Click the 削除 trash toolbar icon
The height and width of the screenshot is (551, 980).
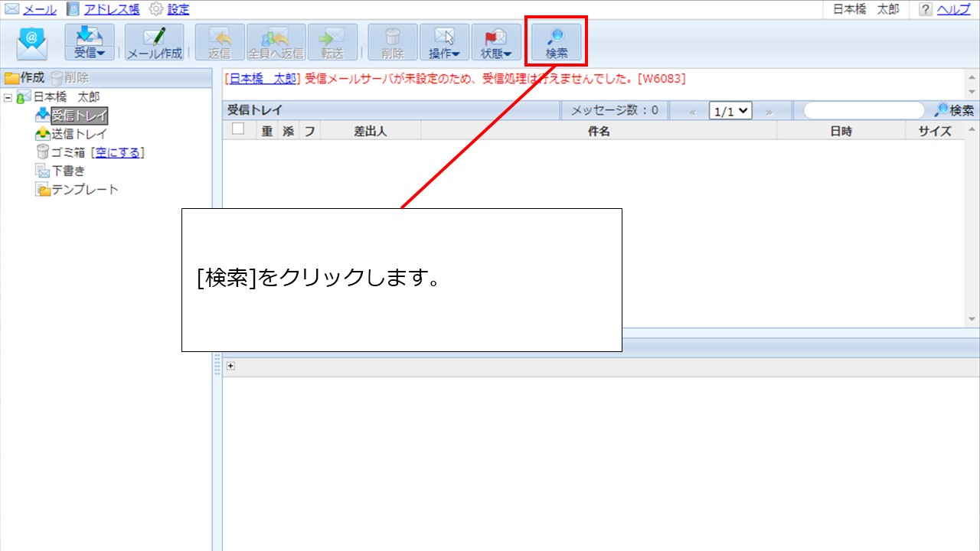pyautogui.click(x=393, y=42)
